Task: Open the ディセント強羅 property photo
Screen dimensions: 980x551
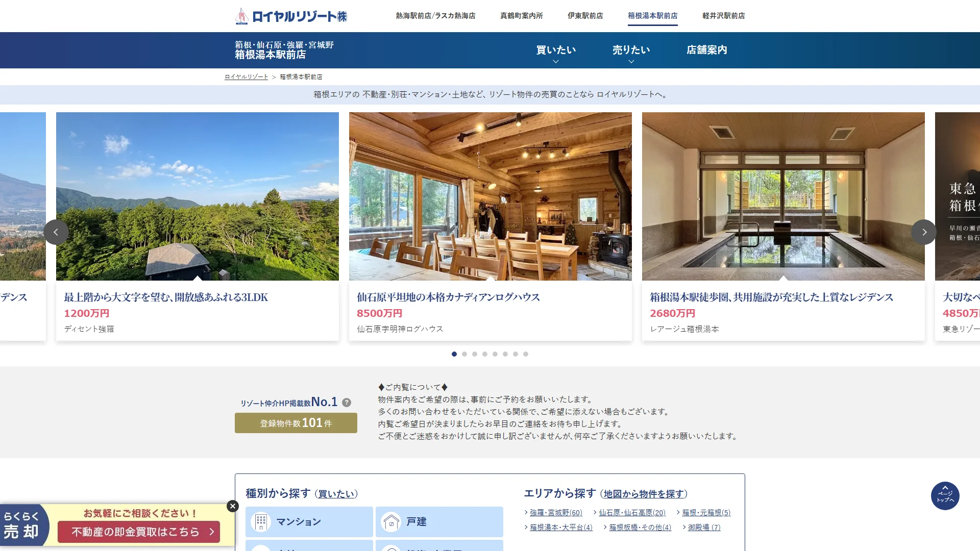Action: [x=198, y=196]
